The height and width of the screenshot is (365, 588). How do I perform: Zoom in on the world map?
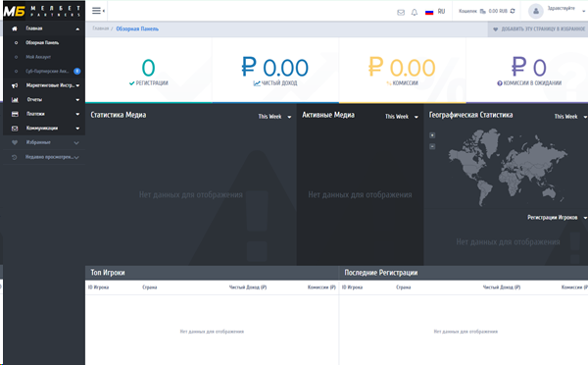point(432,135)
